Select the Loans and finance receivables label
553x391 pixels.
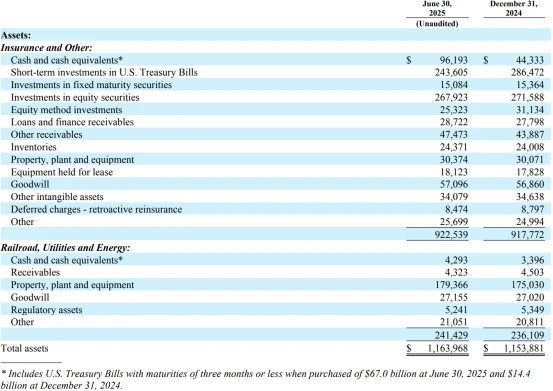(72, 122)
